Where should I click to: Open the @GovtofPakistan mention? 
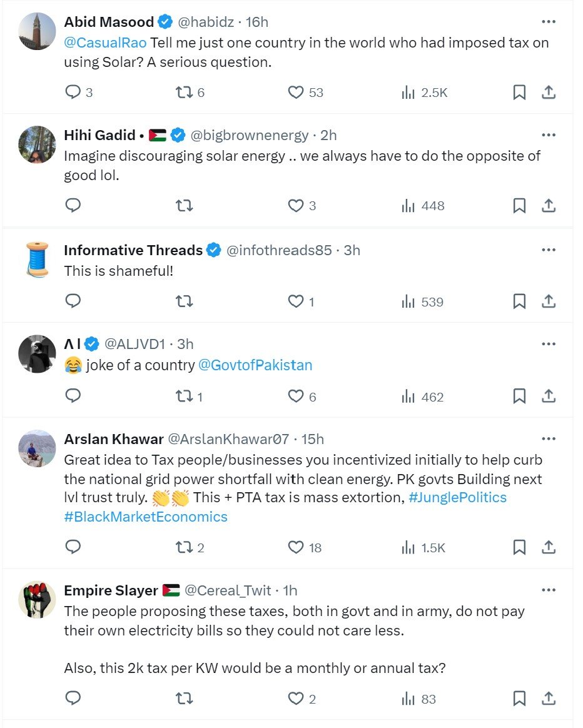(255, 365)
